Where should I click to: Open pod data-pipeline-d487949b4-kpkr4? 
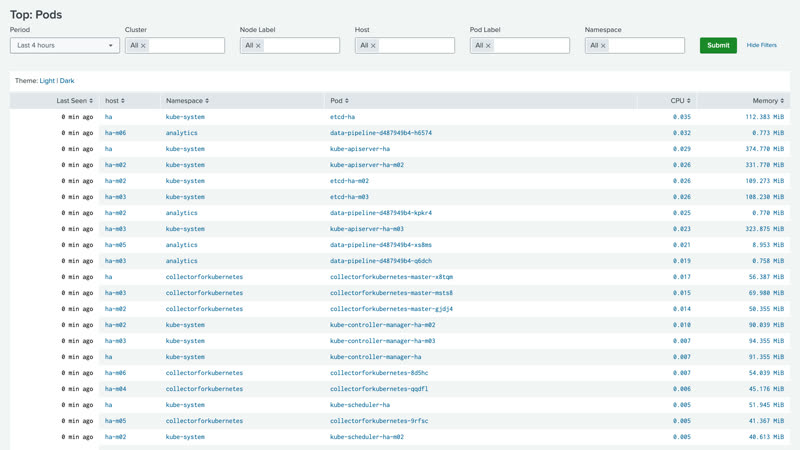click(381, 213)
